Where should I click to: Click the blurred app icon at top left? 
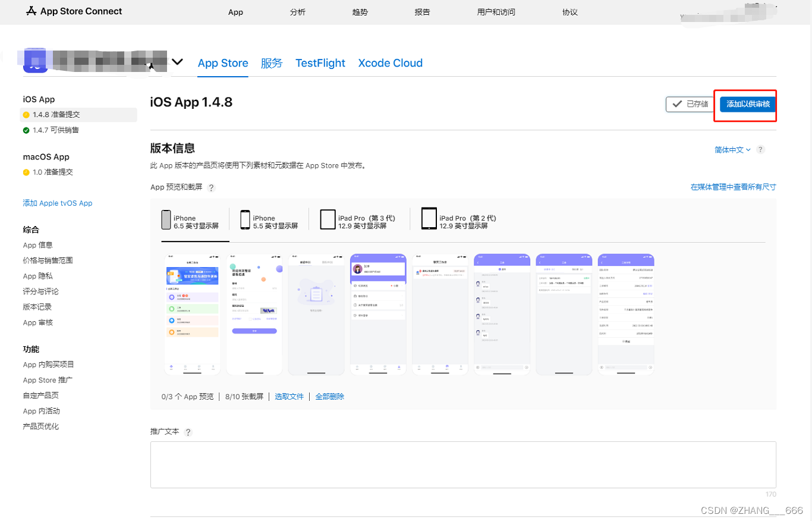[34, 62]
